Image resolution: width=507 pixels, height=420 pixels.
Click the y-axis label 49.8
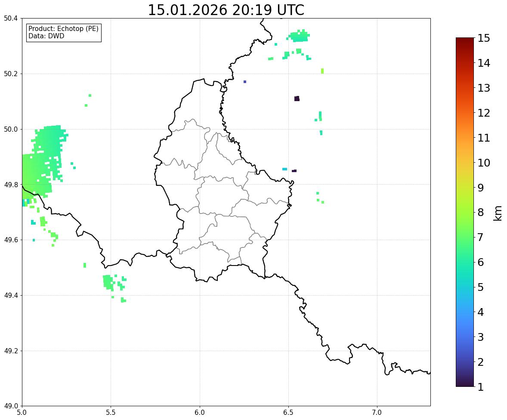click(11, 185)
